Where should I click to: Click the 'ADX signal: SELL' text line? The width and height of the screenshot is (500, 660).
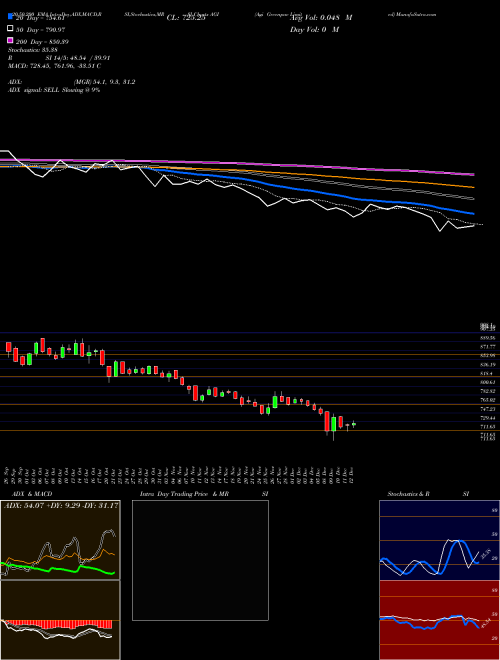pyautogui.click(x=54, y=90)
